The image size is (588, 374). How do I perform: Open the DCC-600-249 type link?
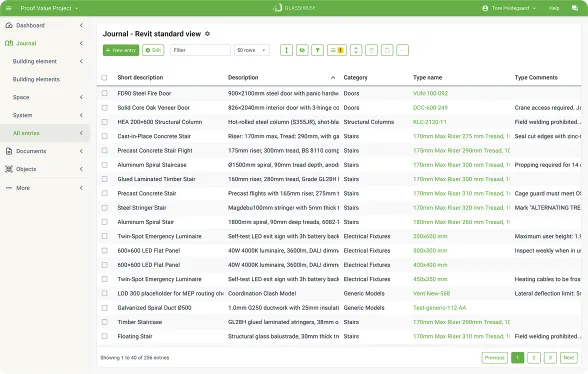430,108
